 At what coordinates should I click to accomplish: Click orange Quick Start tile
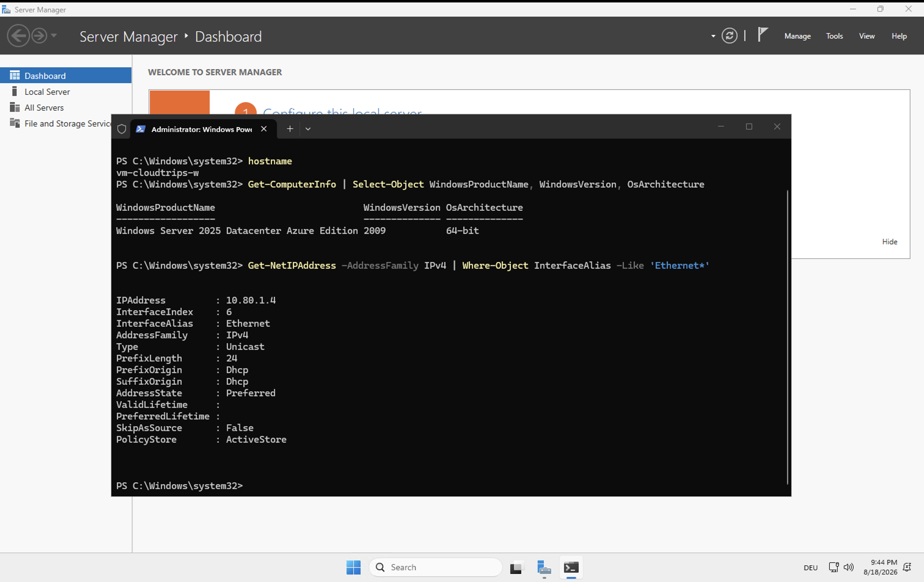(179, 102)
